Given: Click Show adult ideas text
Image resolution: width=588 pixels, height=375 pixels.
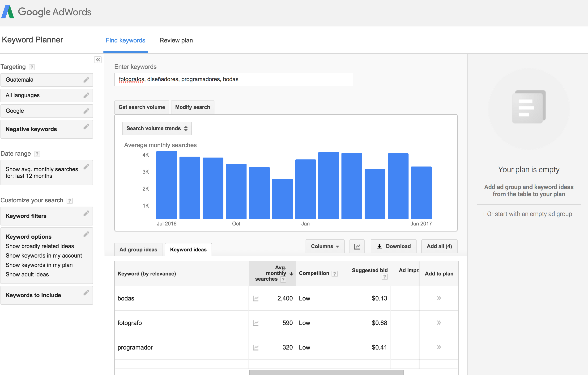Looking at the screenshot, I should coord(27,275).
